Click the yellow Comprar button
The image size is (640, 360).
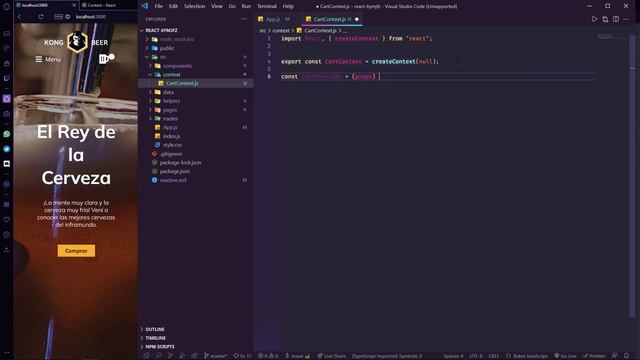[76, 251]
